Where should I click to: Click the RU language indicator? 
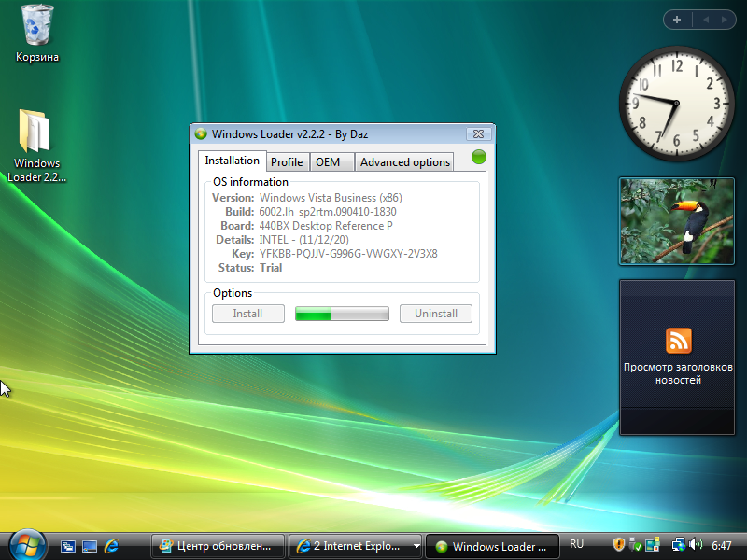point(576,544)
